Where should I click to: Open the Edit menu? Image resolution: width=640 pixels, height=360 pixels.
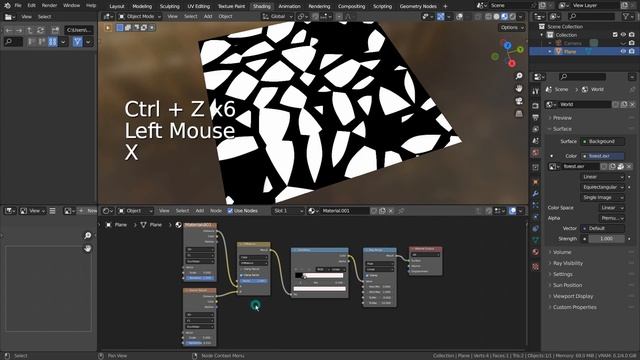pyautogui.click(x=31, y=6)
